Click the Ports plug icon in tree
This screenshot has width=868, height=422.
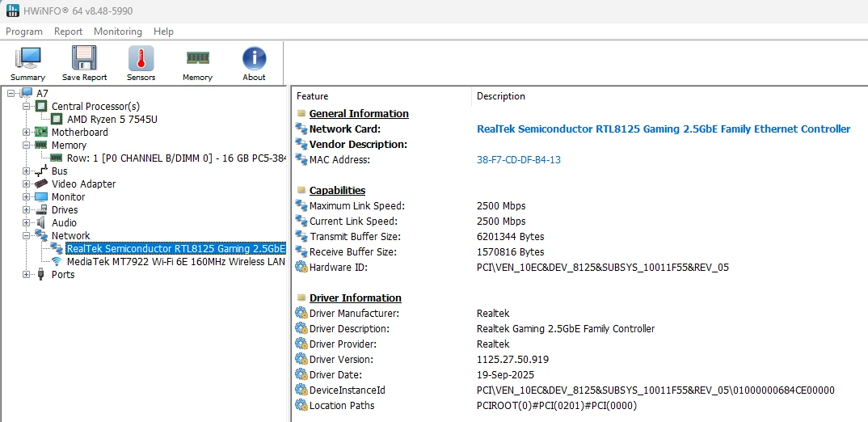tap(41, 274)
